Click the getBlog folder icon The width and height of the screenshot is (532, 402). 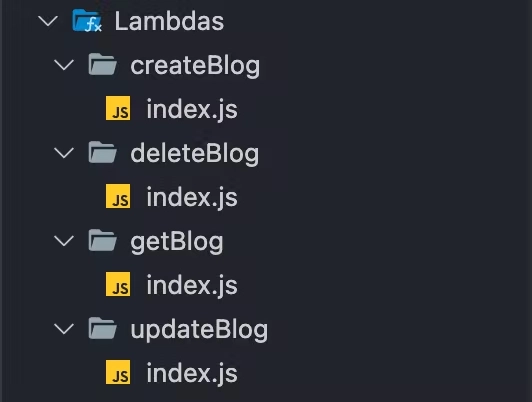pyautogui.click(x=102, y=240)
